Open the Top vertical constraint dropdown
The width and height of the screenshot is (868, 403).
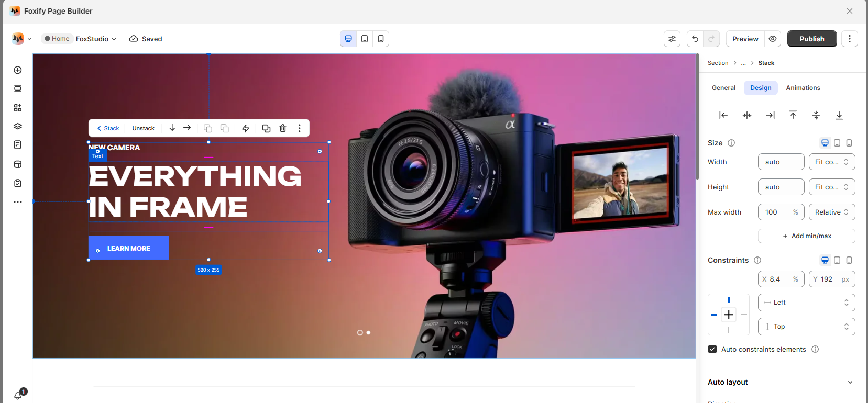(807, 327)
